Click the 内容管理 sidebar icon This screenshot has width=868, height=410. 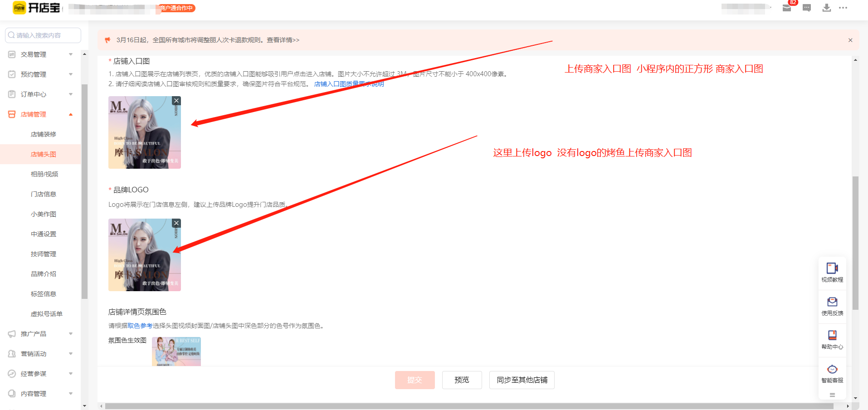tap(12, 394)
